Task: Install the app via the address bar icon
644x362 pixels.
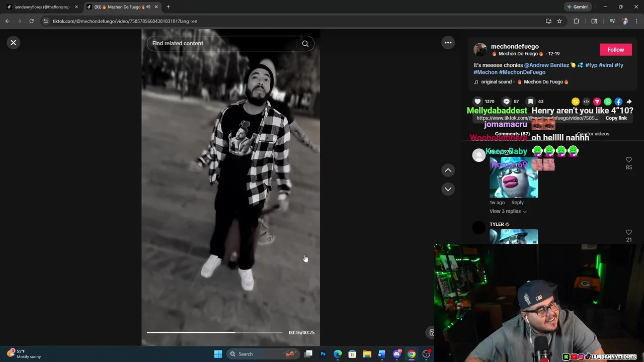Action: click(548, 21)
